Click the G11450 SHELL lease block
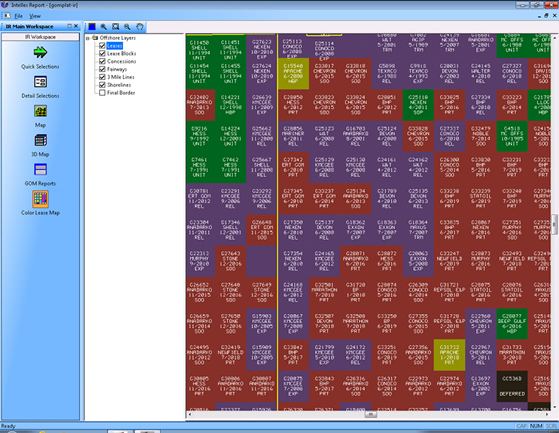This screenshot has height=433, width=559. (x=199, y=50)
